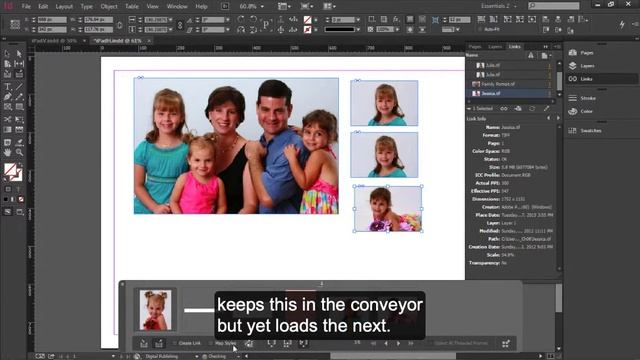The image size is (640, 360).
Task: Select the Page tool
Action: (x=7, y=64)
